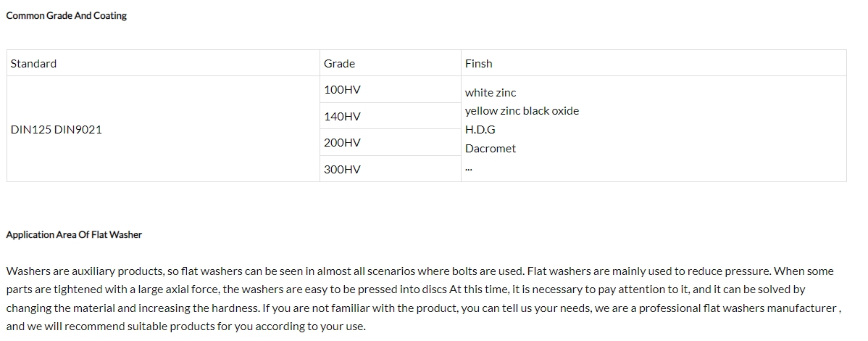868x341 pixels.
Task: Click the phrase 'professional flat washers manufacturer'
Action: (x=738, y=308)
